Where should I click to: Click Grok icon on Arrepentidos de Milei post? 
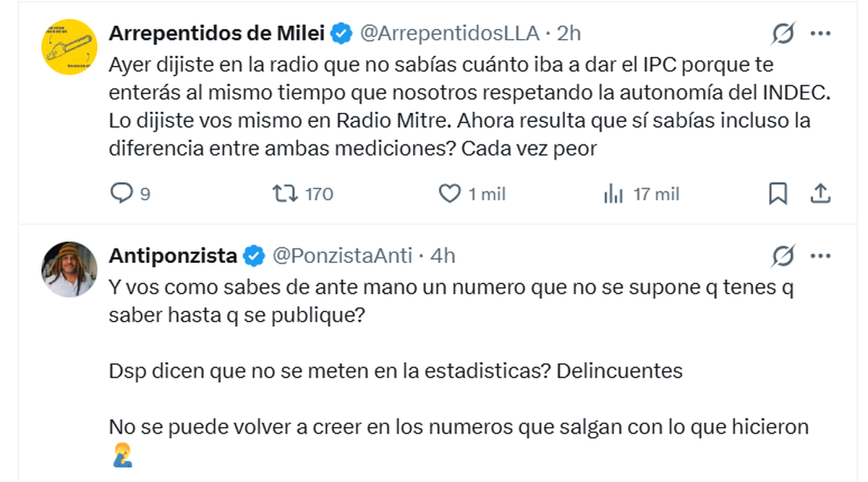click(x=783, y=33)
